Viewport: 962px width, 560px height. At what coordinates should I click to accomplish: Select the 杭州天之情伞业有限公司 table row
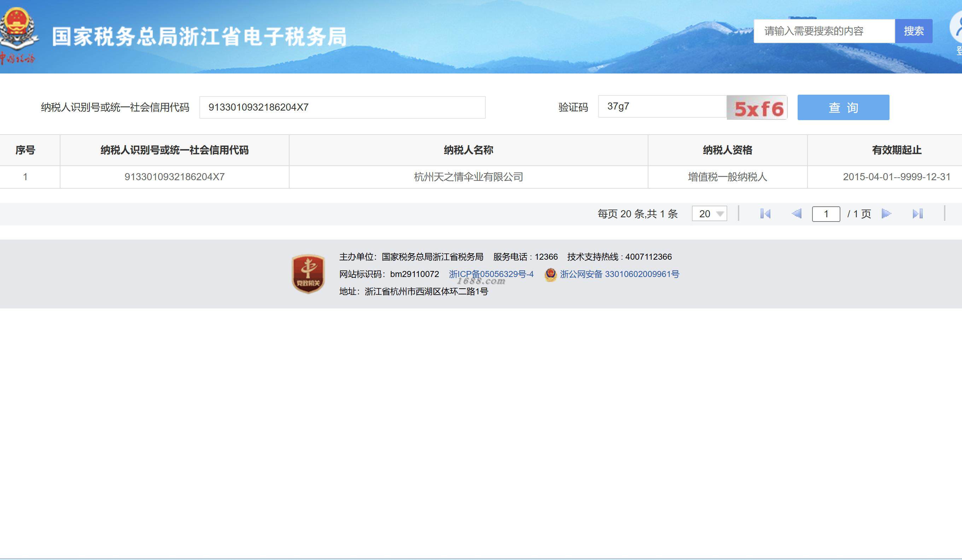point(468,177)
